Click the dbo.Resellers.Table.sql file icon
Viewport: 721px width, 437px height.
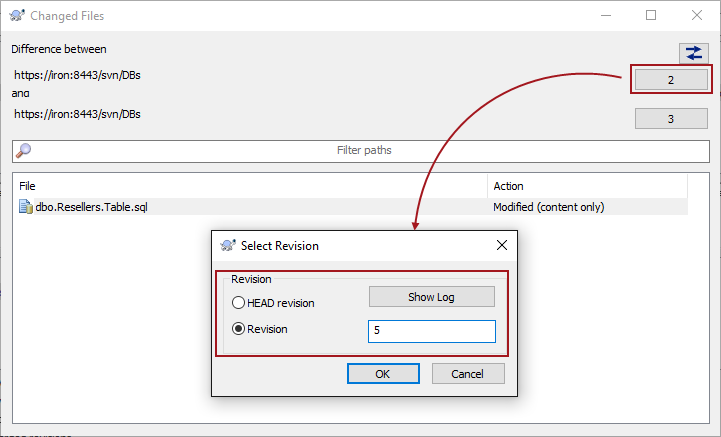point(26,207)
